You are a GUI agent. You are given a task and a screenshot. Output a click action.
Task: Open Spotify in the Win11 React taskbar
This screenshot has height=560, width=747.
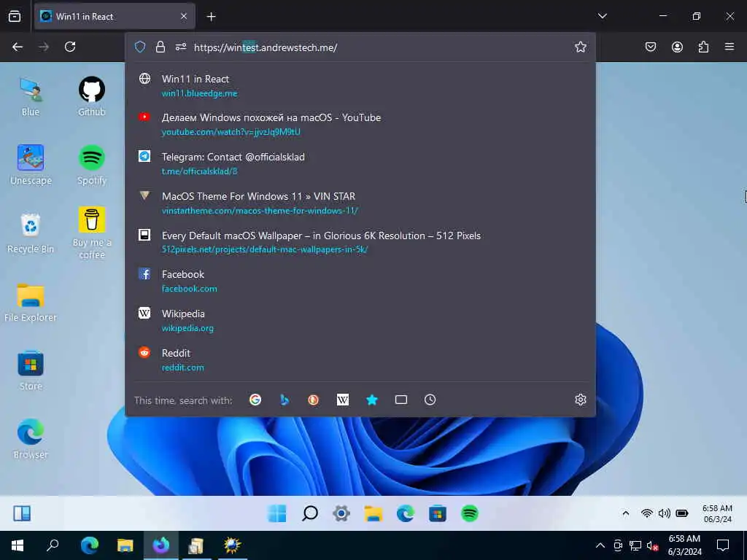470,513
